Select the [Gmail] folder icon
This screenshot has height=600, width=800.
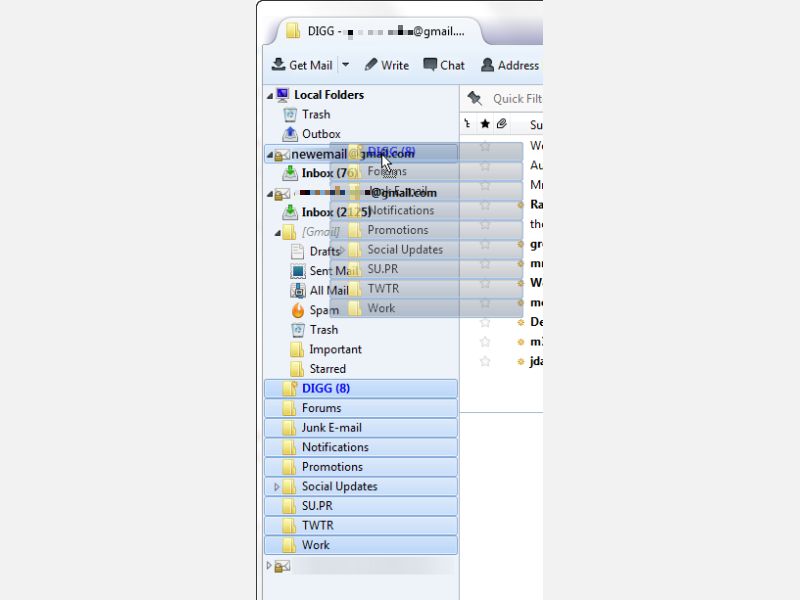pos(289,232)
